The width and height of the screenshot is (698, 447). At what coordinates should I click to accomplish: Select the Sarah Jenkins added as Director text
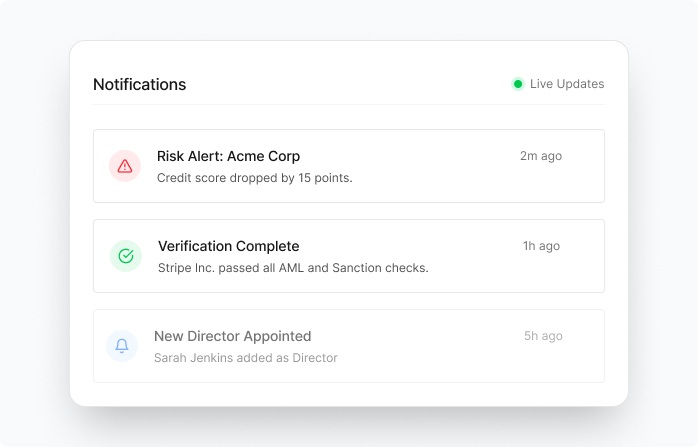point(245,357)
